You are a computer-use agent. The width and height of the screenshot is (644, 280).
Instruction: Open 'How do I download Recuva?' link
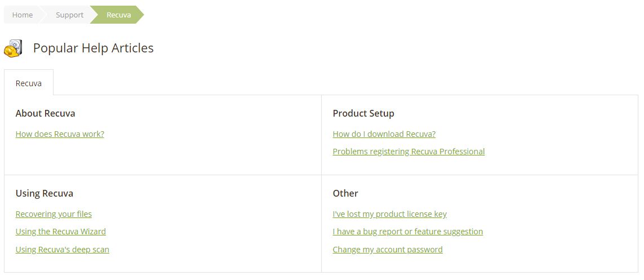(384, 134)
